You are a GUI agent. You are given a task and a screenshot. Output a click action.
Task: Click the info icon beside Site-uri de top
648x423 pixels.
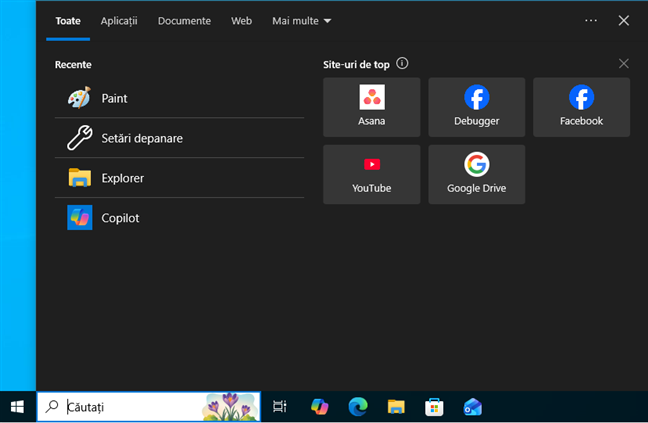coord(402,64)
